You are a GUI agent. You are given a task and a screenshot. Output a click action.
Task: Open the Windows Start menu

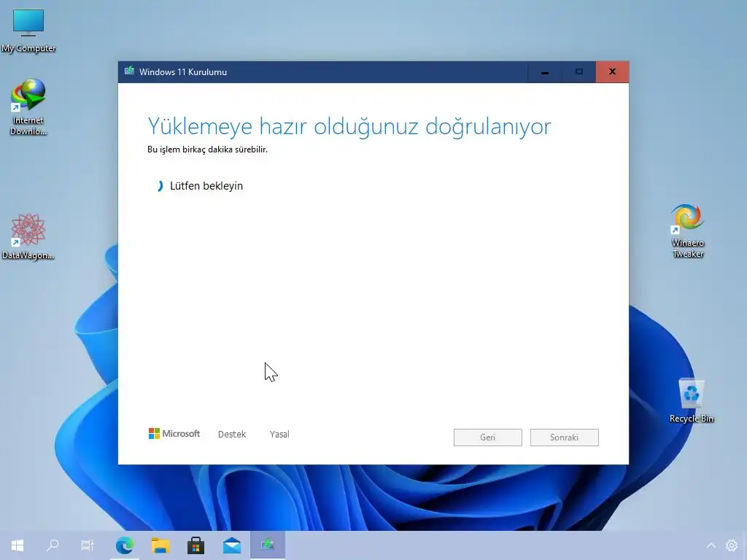(18, 545)
